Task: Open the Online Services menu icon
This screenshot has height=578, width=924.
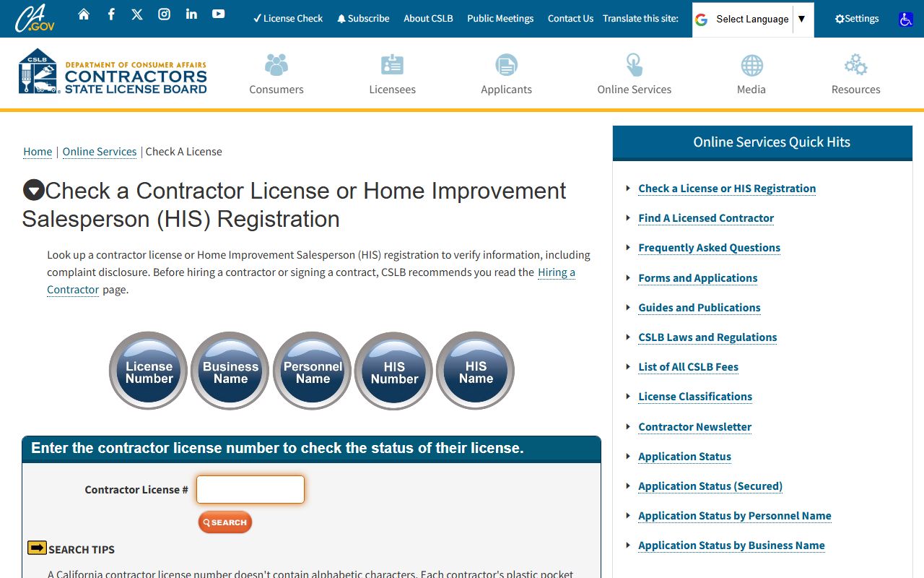Action: pos(635,65)
